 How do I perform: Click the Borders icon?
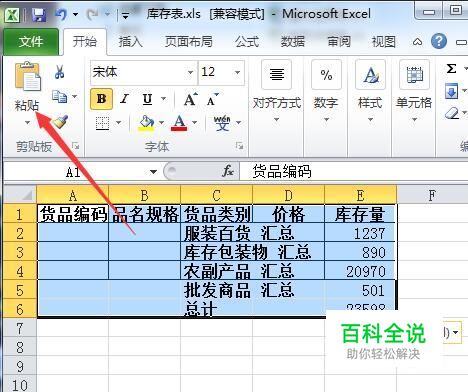(102, 123)
